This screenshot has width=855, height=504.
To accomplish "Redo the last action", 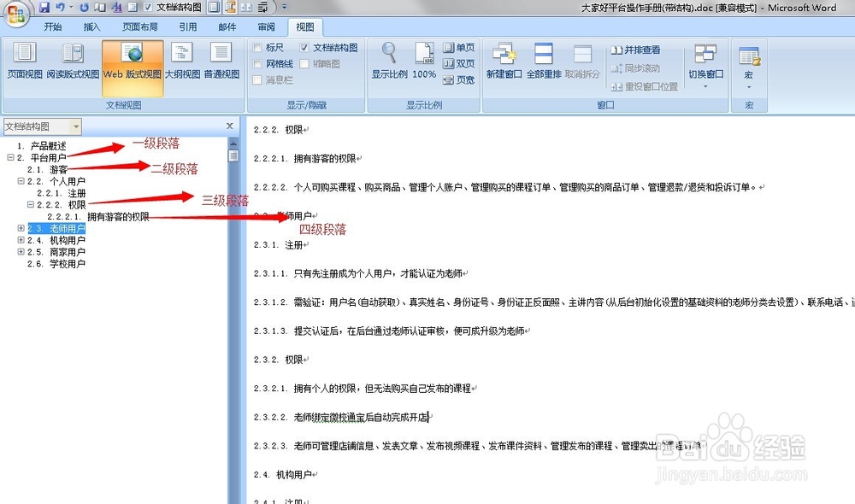I will tap(84, 8).
